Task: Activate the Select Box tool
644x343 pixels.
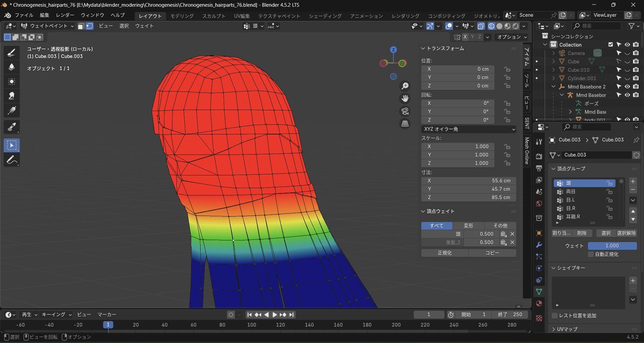Action: pos(12,145)
